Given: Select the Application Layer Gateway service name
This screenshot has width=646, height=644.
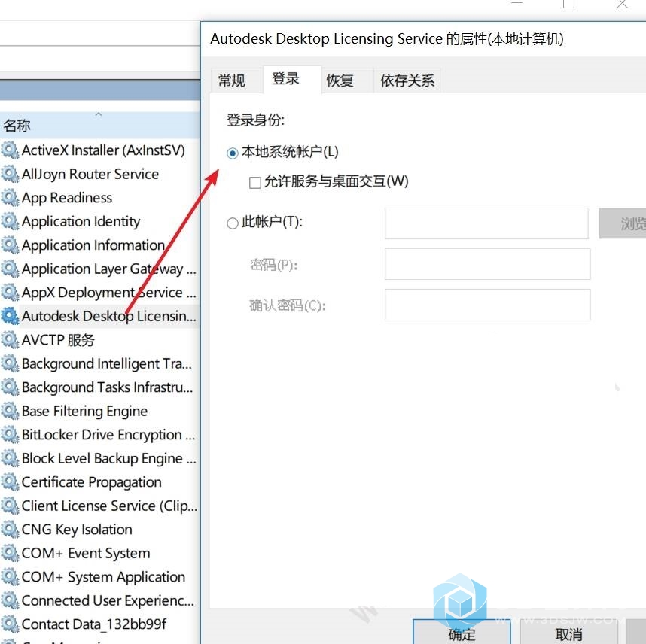Looking at the screenshot, I should (109, 269).
